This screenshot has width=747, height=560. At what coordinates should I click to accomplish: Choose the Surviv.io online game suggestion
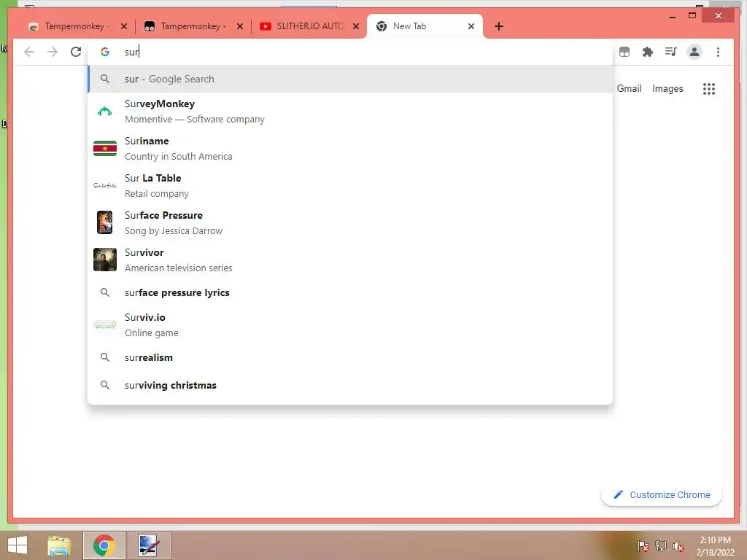click(350, 324)
